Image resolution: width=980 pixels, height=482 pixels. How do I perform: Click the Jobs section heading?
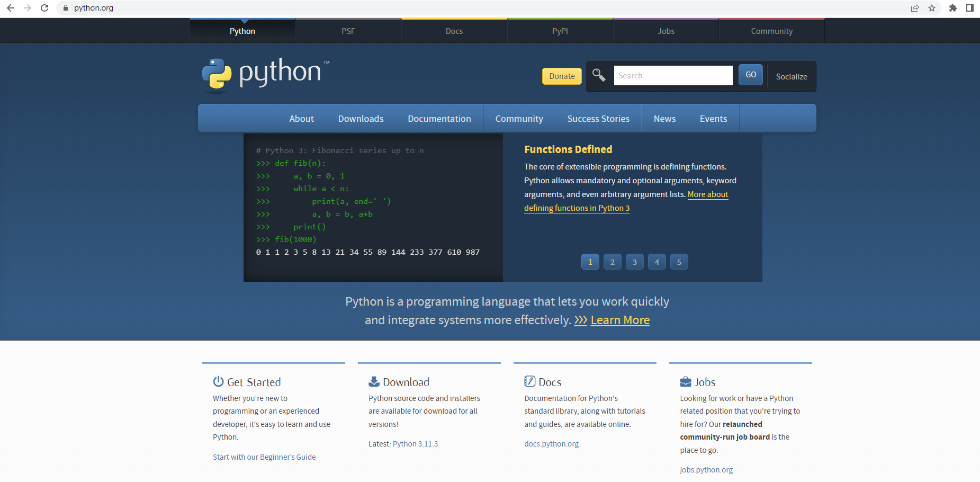[x=705, y=382]
